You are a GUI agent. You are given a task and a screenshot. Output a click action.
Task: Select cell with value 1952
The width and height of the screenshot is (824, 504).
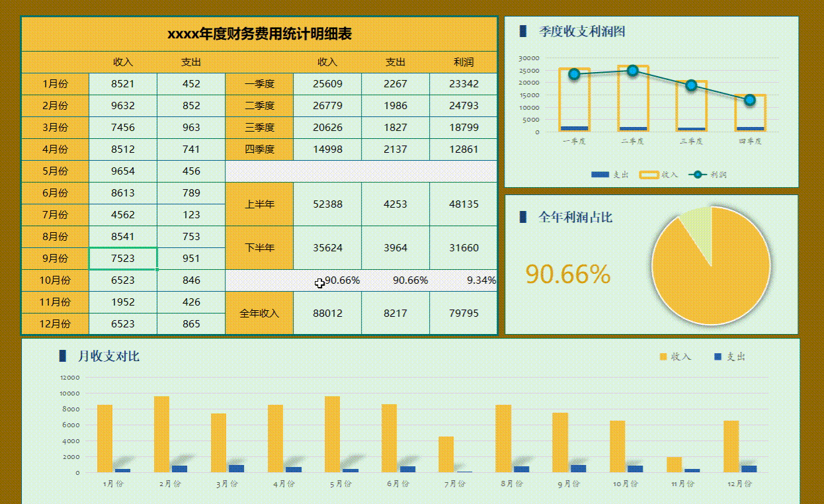pos(123,302)
